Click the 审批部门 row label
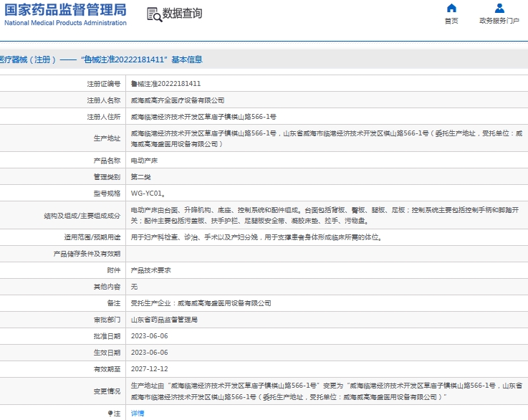Viewport: 528px width, 420px height. tap(107, 320)
